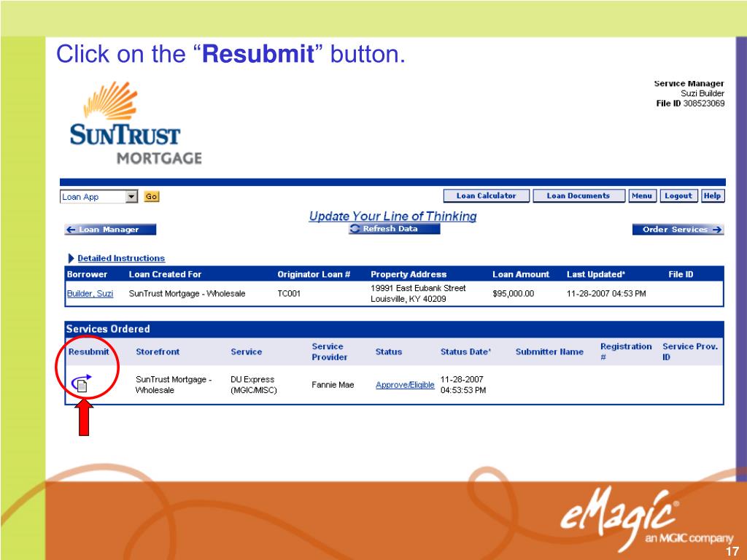
Task: Click the SunTrust Mortgage - Wholesale storefront cell
Action: (x=174, y=385)
